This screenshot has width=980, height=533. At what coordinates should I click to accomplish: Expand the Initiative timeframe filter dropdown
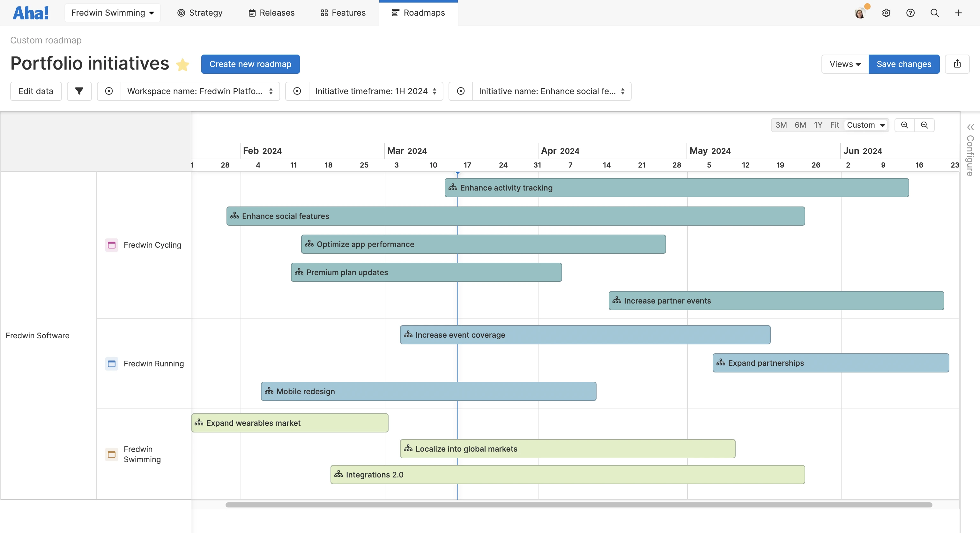click(x=375, y=91)
